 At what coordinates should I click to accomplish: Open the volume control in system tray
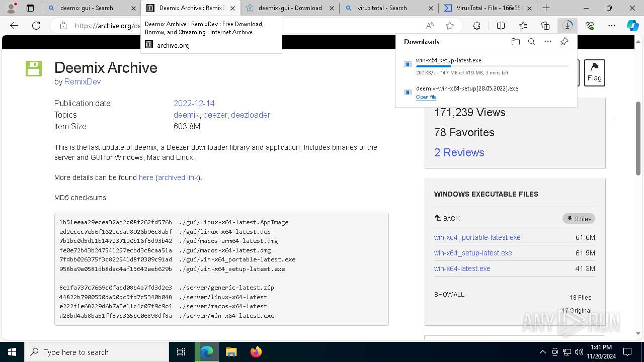point(579,352)
